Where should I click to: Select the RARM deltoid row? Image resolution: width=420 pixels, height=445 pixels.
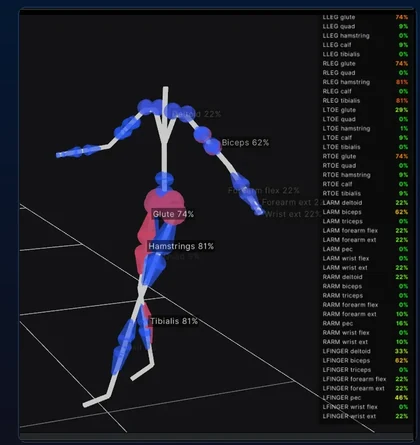click(x=365, y=277)
